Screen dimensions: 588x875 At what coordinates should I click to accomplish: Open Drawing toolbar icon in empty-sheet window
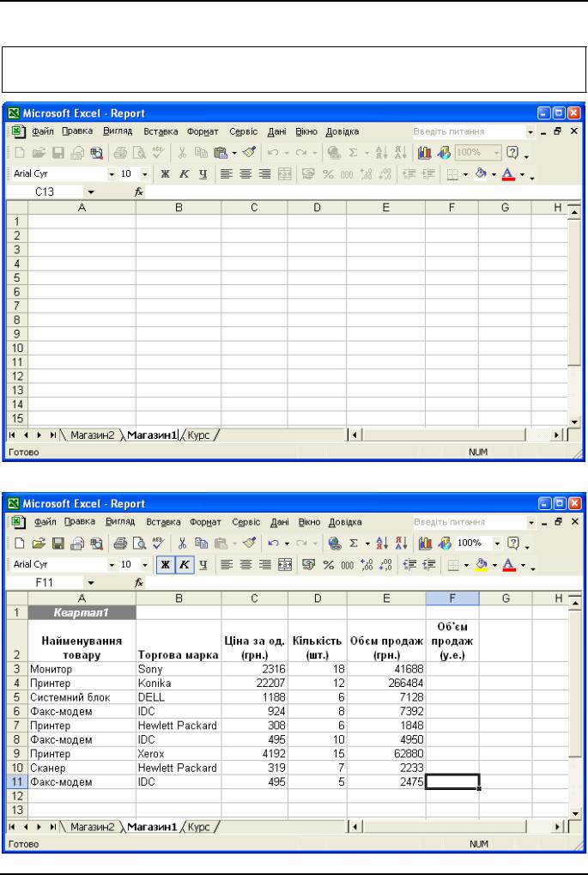point(444,152)
